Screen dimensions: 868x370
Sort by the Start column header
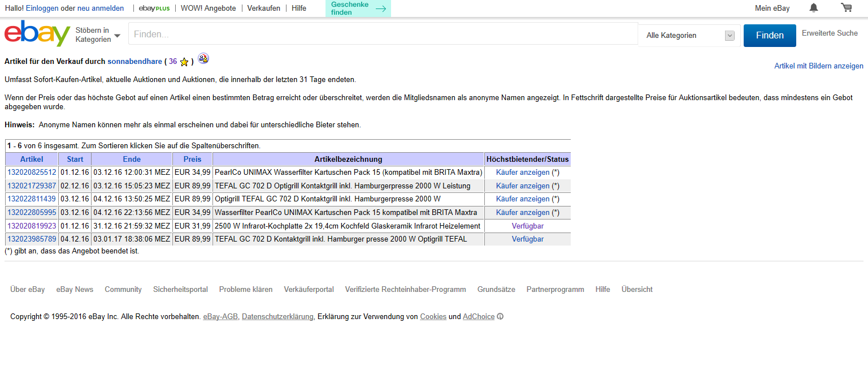(x=75, y=159)
